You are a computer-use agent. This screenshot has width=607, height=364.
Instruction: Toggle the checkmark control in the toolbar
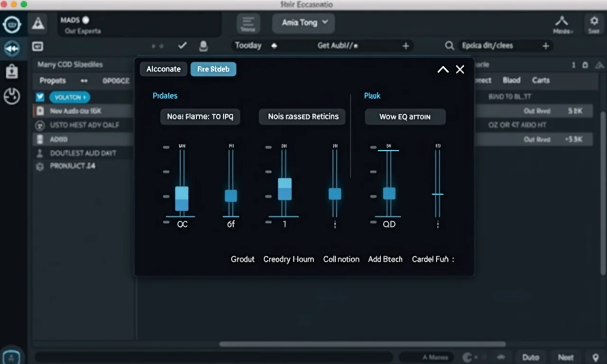[x=182, y=45]
